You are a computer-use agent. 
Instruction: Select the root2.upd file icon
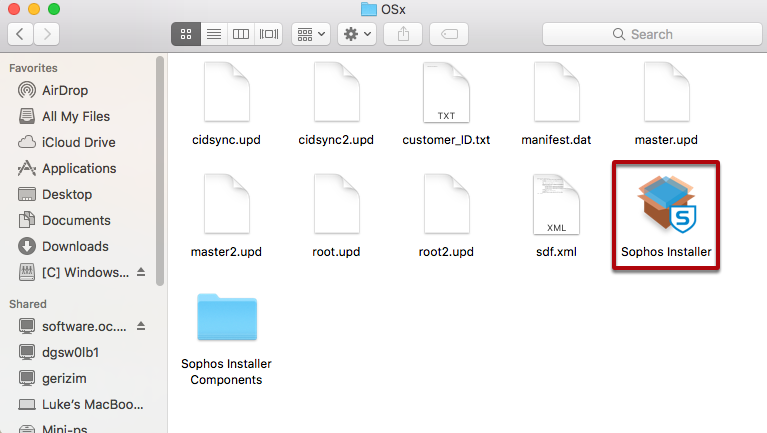[x=446, y=204]
